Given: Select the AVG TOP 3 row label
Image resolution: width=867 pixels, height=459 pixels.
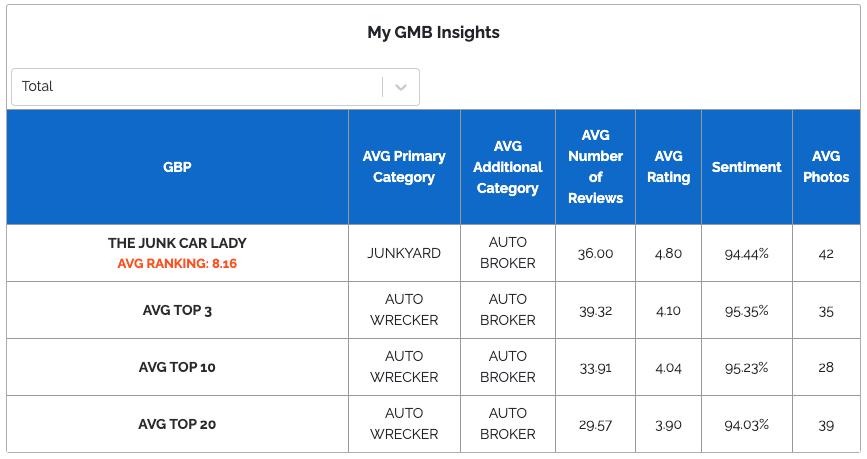Looking at the screenshot, I should pos(177,311).
